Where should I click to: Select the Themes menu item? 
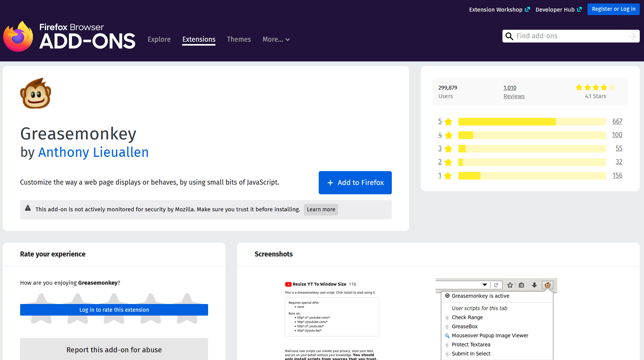tap(239, 39)
